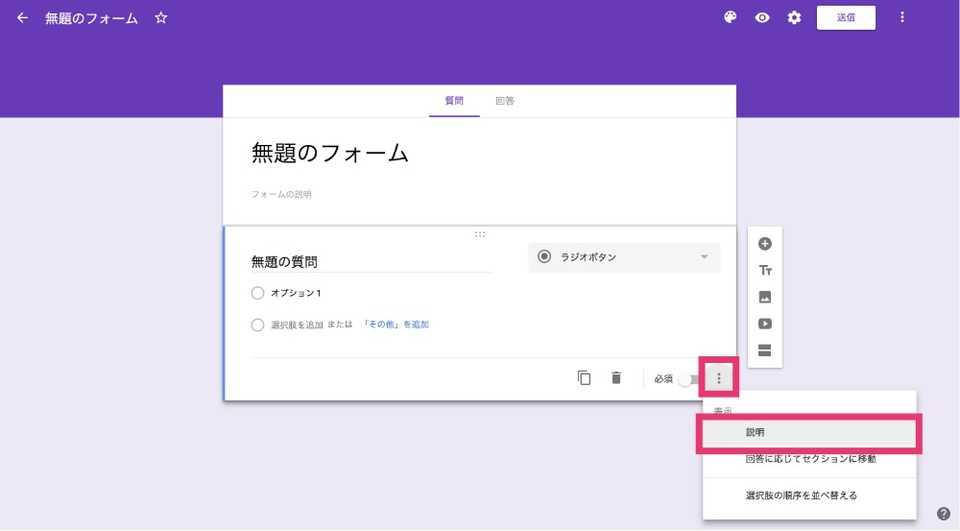Toggle the 必須 required switch

[x=688, y=379]
